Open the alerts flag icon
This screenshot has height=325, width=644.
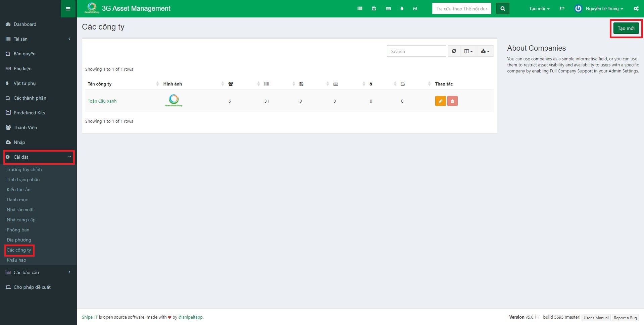tap(562, 9)
